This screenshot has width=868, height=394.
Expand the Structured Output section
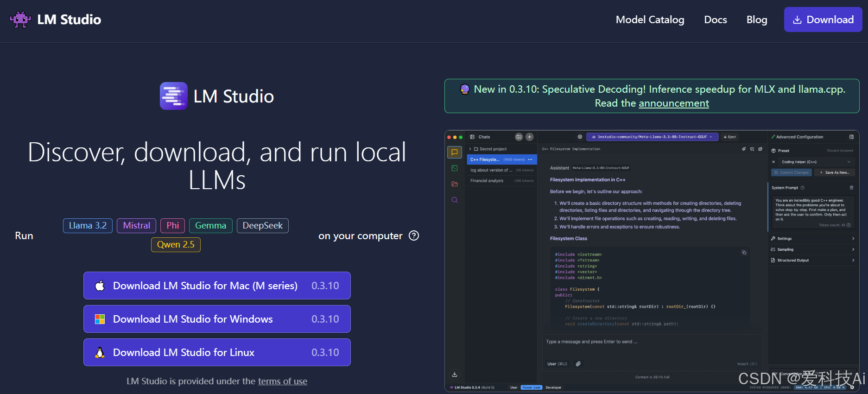813,260
